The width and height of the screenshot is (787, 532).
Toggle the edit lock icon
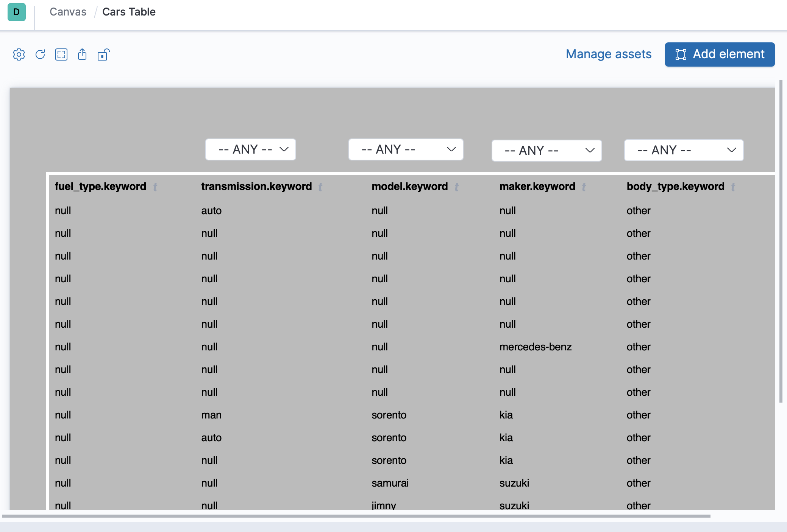[103, 54]
